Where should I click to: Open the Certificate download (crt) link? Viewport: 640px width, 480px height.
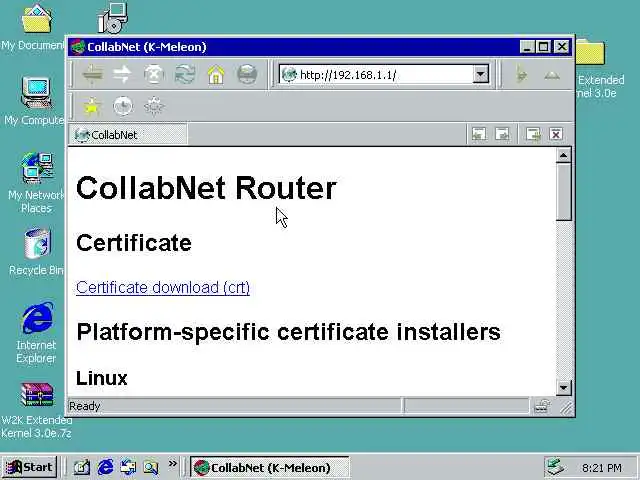click(163, 287)
